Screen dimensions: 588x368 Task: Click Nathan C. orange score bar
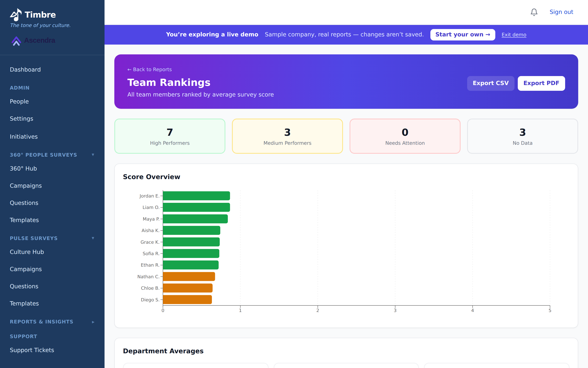(x=189, y=276)
